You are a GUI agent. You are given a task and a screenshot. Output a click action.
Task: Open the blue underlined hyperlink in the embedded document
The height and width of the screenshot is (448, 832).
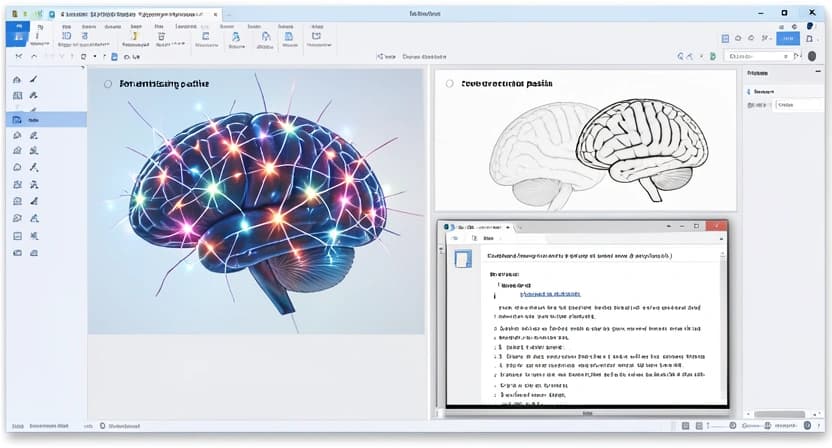tap(550, 294)
